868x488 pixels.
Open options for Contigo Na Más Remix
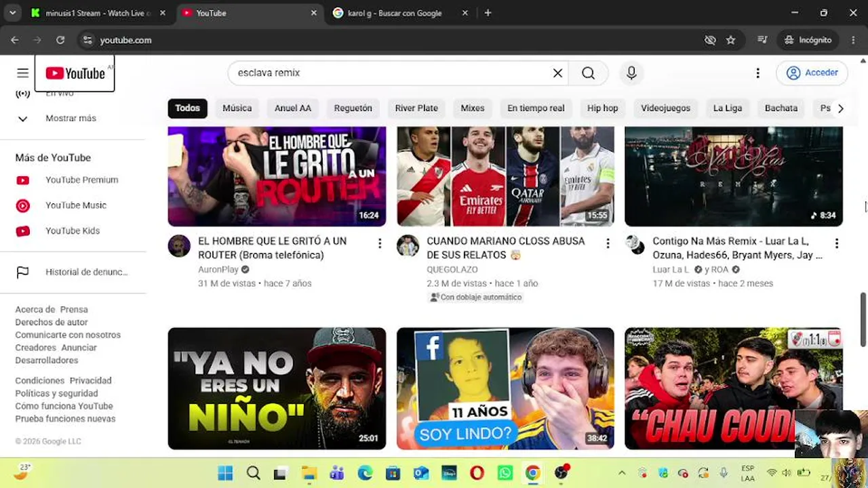(837, 243)
